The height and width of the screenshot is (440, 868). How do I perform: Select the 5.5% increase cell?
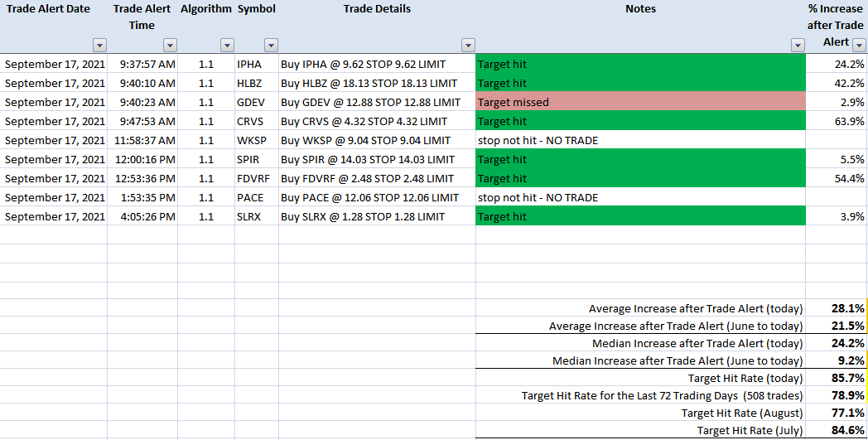(837, 160)
